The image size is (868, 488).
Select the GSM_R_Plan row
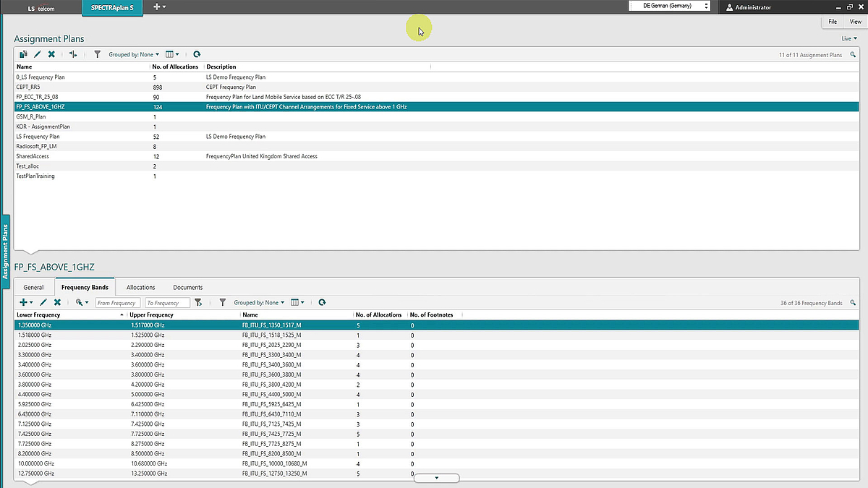(436, 116)
